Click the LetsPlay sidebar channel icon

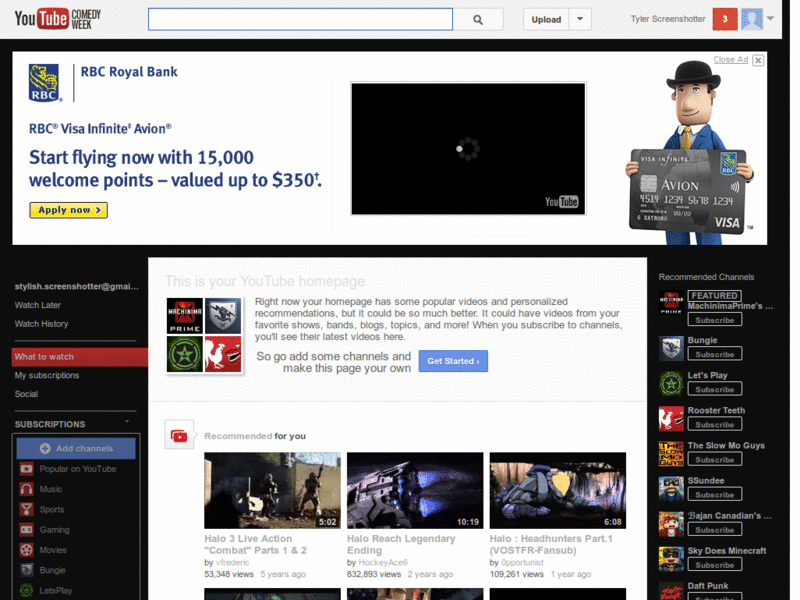coord(27,590)
